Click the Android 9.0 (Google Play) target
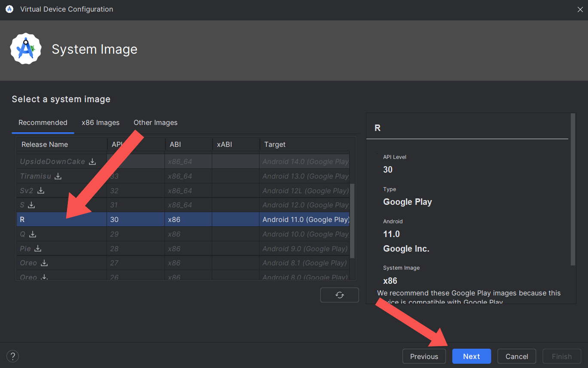Image resolution: width=588 pixels, height=368 pixels. point(305,249)
